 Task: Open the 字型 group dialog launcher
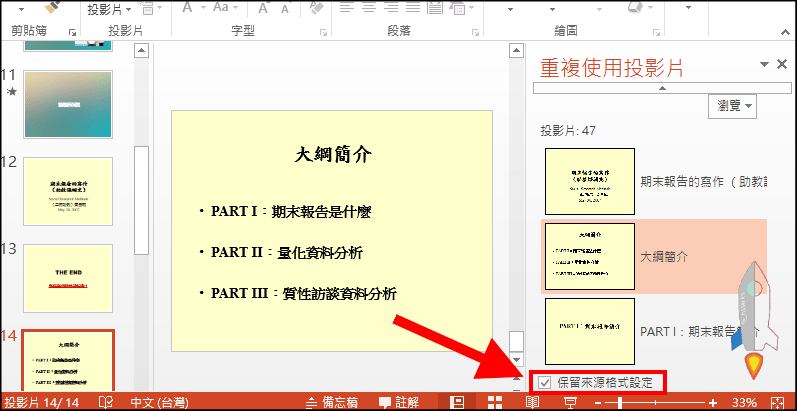[x=323, y=33]
